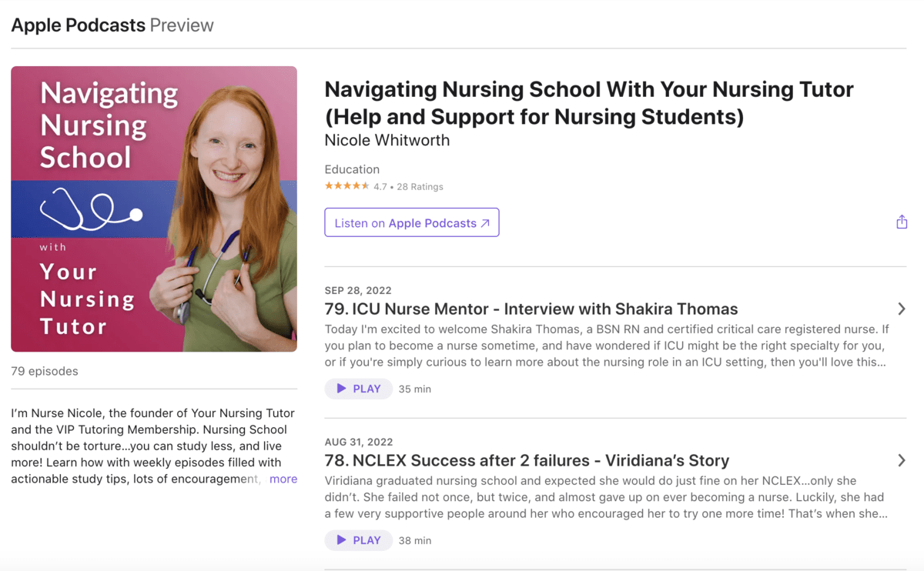Open Apple Podcasts header link
Viewport: 924px width, 571px height.
point(78,25)
